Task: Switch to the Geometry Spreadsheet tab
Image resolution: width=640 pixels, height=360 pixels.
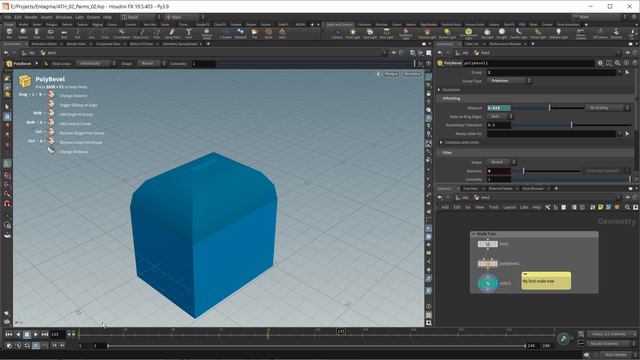Action: tap(180, 44)
